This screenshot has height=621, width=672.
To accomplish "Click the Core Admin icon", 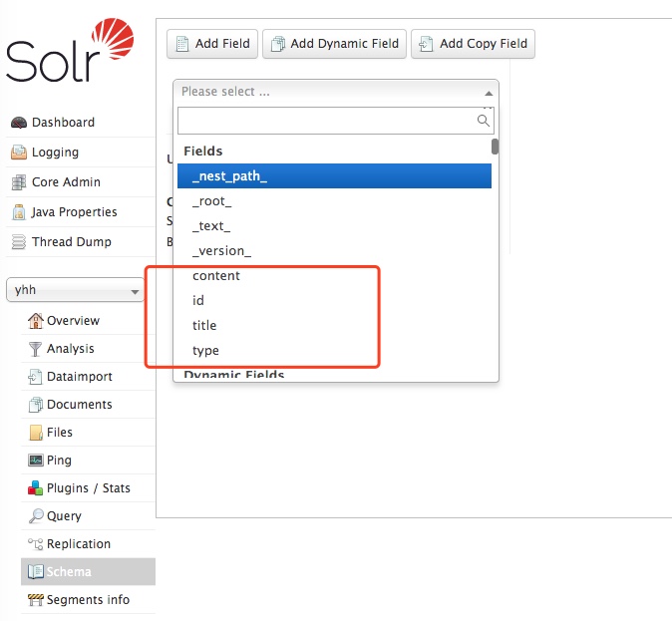I will click(x=19, y=182).
